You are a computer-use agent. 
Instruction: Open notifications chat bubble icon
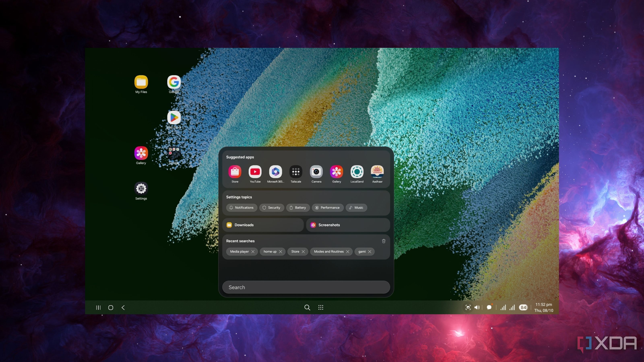(489, 307)
